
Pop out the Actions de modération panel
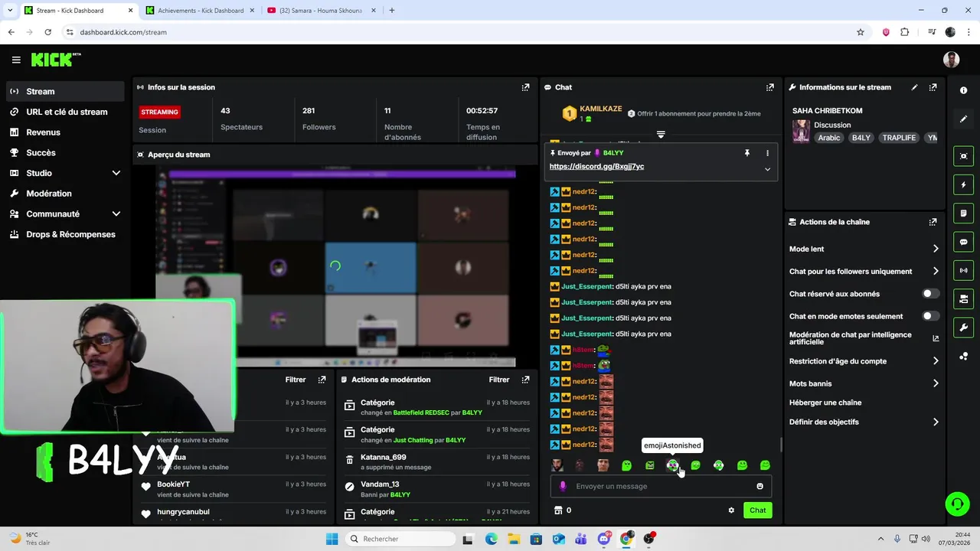(525, 380)
